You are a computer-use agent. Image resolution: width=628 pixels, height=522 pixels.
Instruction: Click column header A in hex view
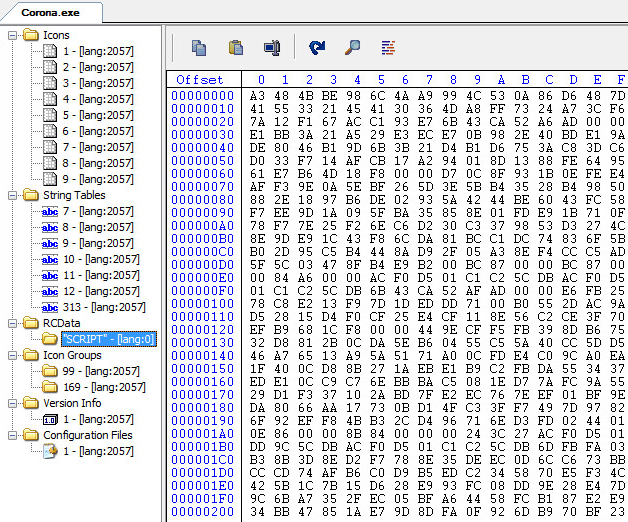(501, 80)
